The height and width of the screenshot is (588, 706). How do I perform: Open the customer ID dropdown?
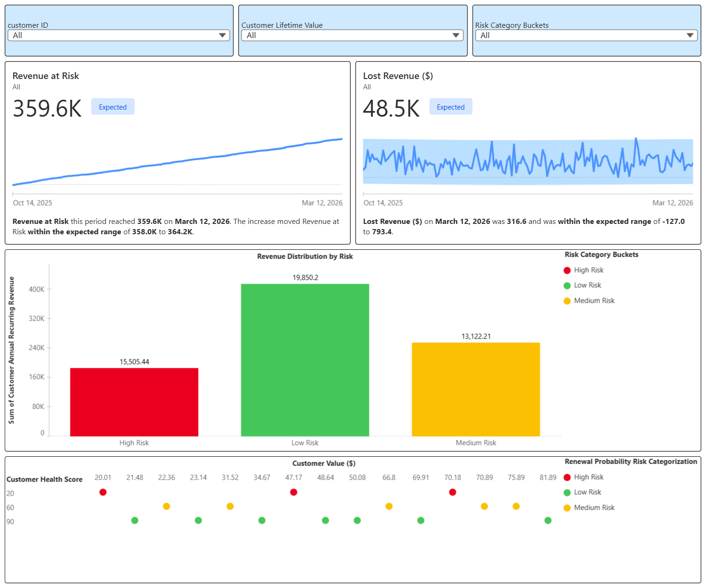pos(119,35)
